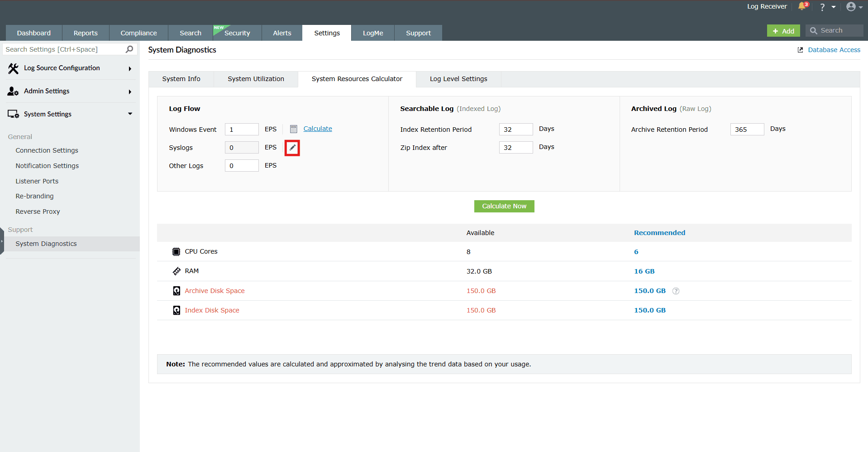Click the Calculate Now button
Image resolution: width=868 pixels, height=452 pixels.
[x=504, y=206]
